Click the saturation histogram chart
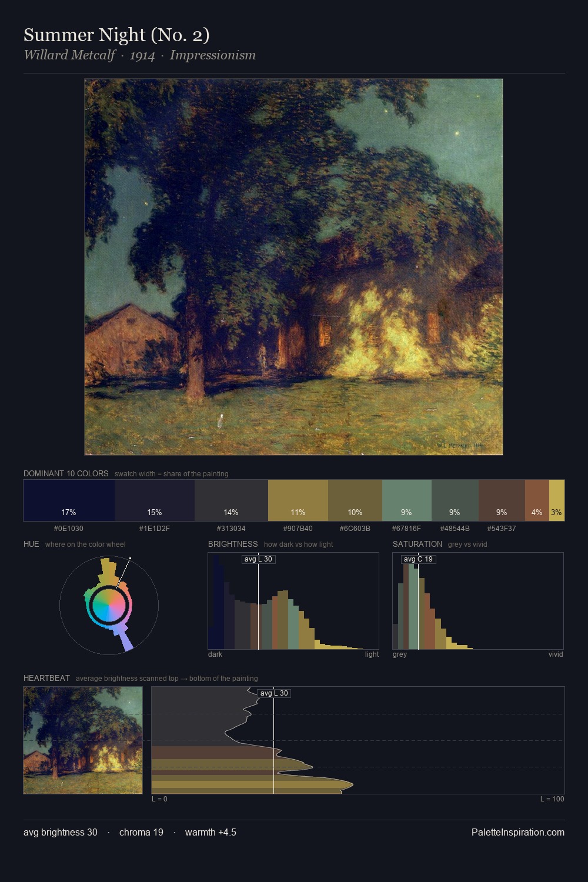The width and height of the screenshot is (588, 882). pyautogui.click(x=478, y=601)
